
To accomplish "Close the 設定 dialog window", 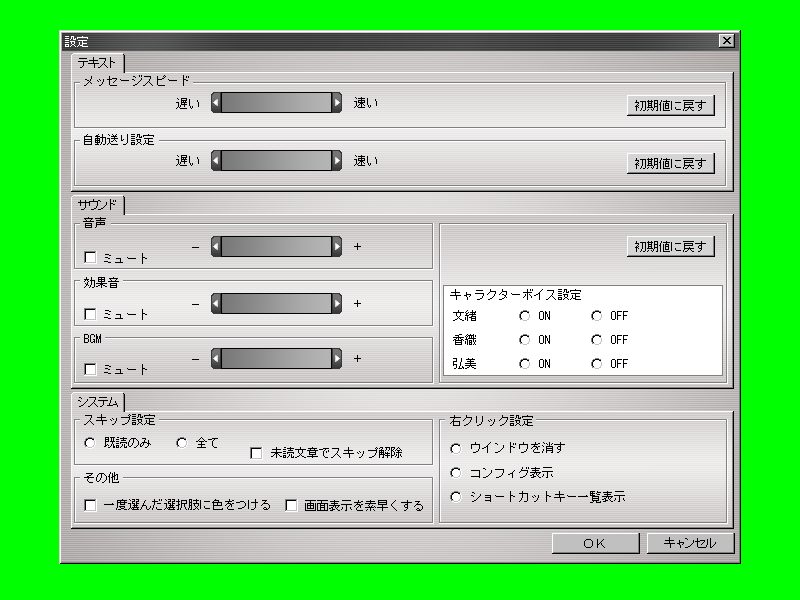I will pyautogui.click(x=726, y=41).
